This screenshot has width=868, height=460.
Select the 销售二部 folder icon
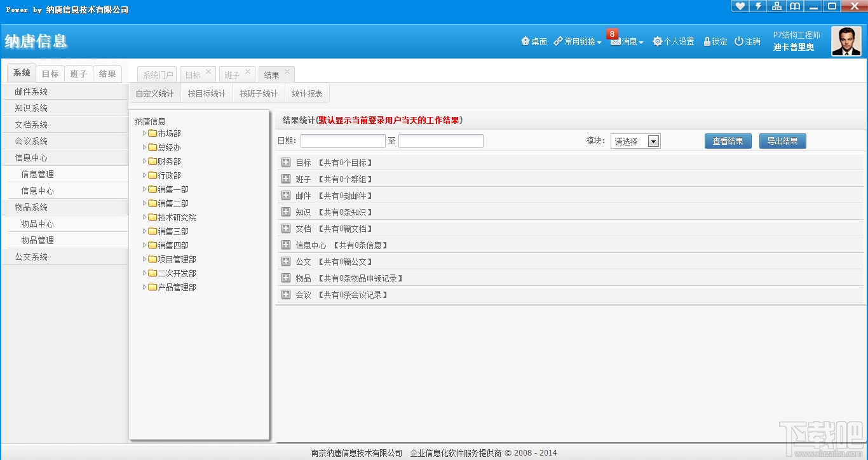pyautogui.click(x=153, y=203)
